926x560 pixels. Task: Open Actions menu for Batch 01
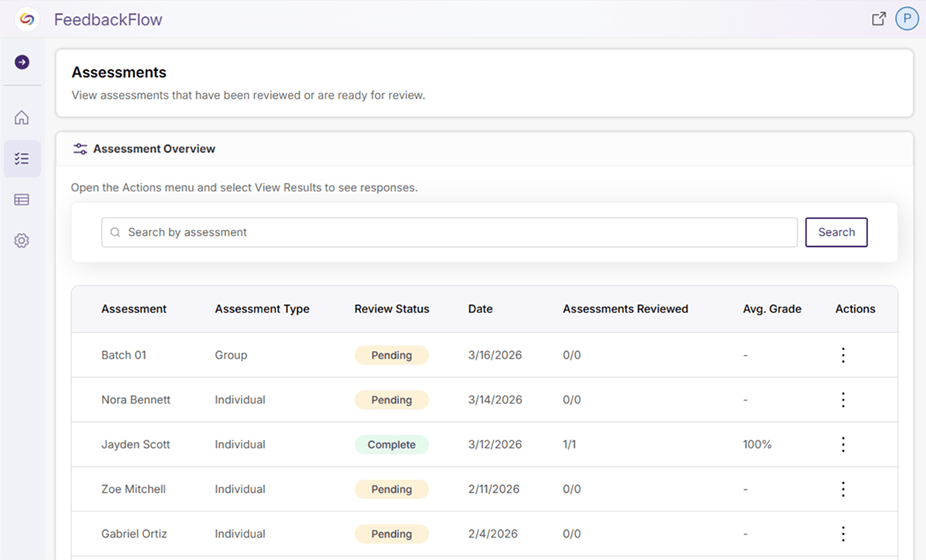pos(843,355)
